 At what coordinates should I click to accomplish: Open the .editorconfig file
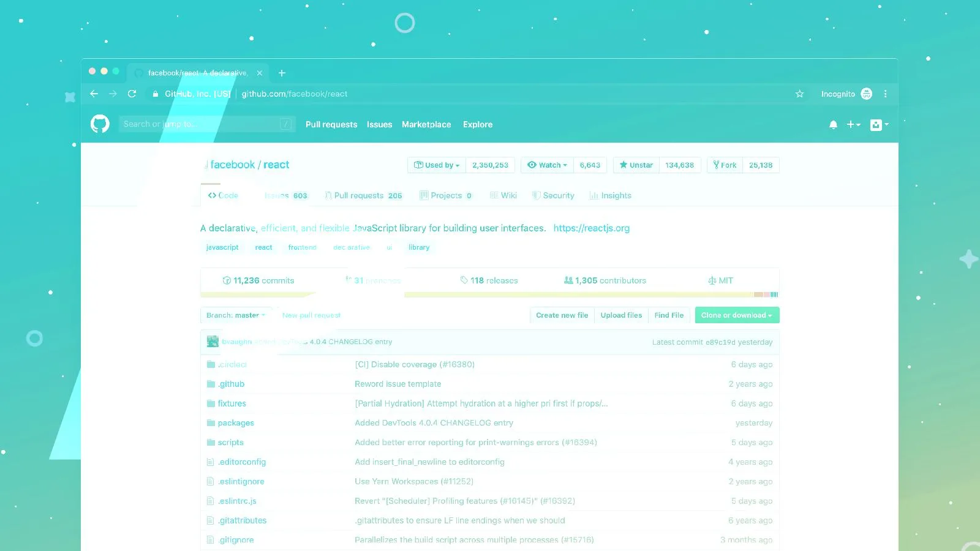(241, 462)
